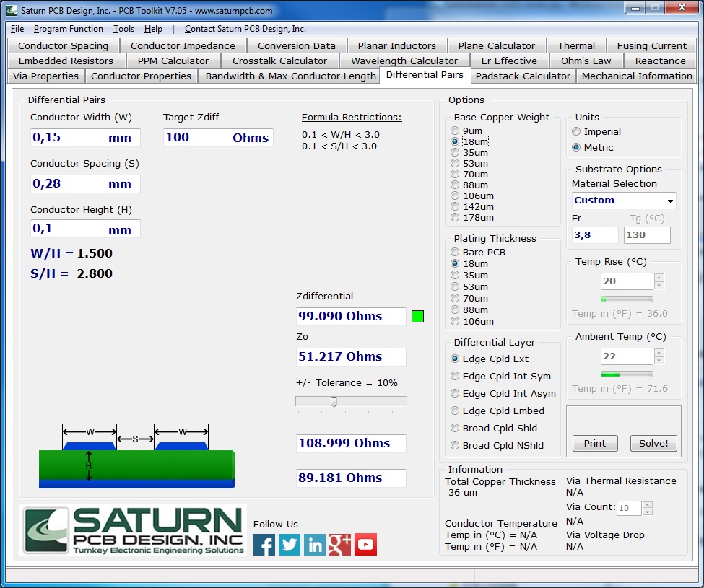Open Saturn's Facebook page icon

click(x=264, y=545)
